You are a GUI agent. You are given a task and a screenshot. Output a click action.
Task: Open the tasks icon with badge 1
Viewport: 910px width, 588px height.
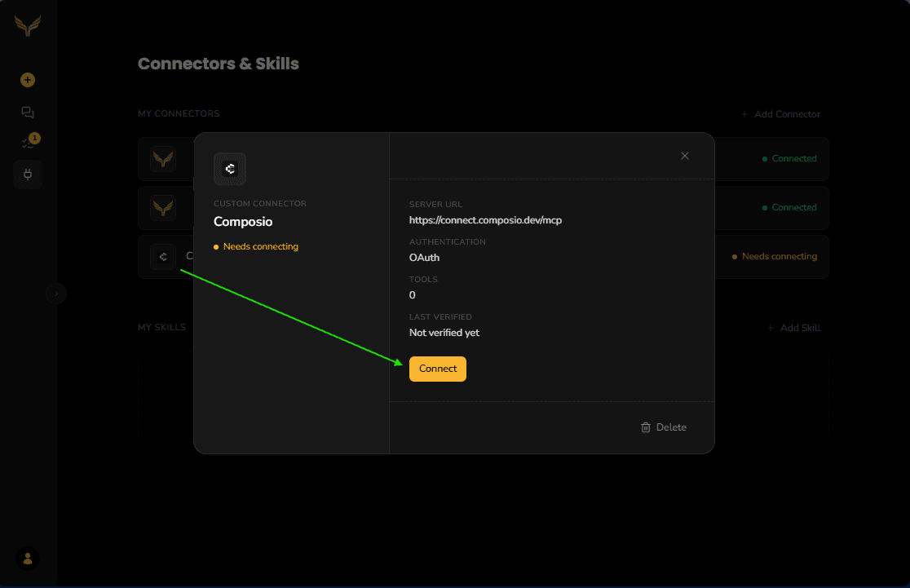pyautogui.click(x=29, y=141)
